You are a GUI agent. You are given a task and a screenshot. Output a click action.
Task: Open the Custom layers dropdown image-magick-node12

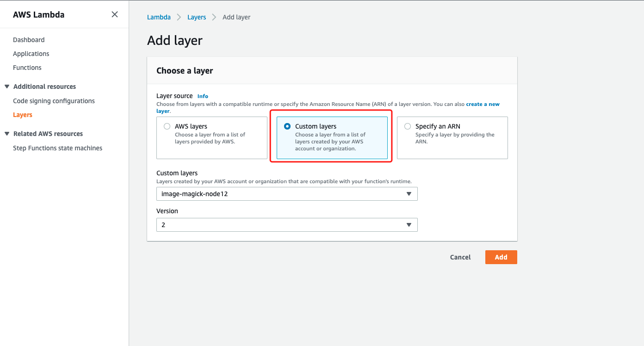287,194
